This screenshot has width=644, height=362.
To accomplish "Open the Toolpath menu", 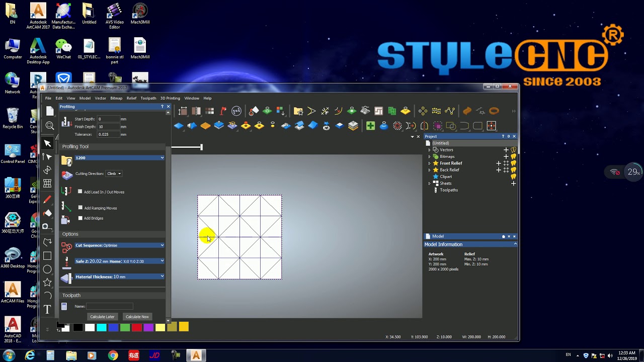I will tap(148, 98).
